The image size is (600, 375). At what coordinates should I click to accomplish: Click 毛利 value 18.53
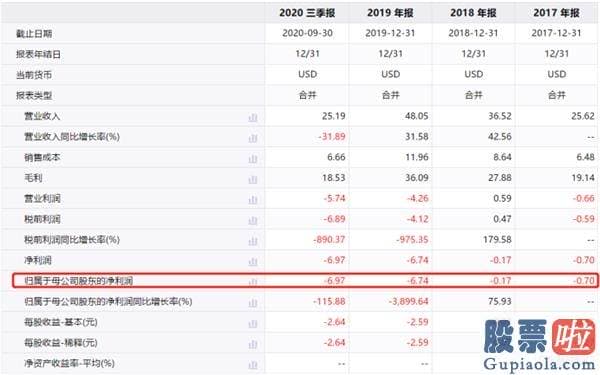(334, 178)
